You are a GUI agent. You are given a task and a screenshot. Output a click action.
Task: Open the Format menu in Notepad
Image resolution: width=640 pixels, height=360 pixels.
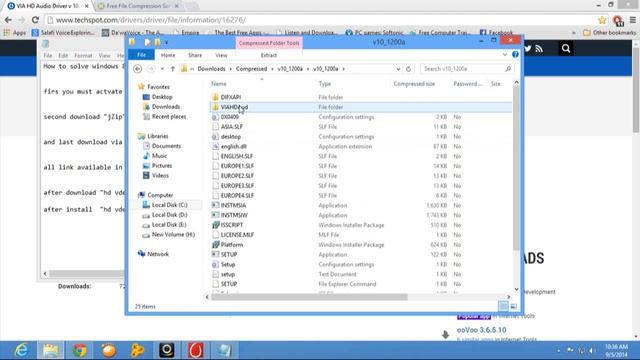pos(83,55)
